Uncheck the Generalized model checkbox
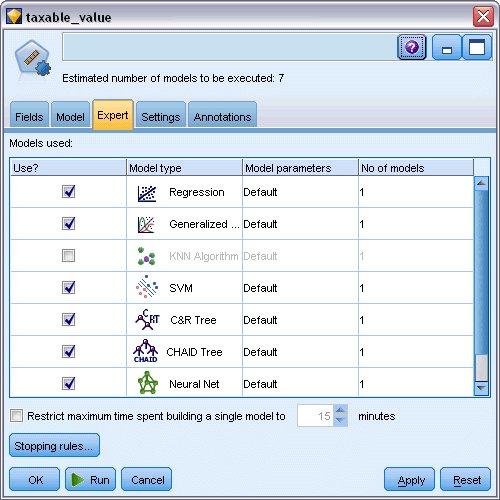 [68, 224]
